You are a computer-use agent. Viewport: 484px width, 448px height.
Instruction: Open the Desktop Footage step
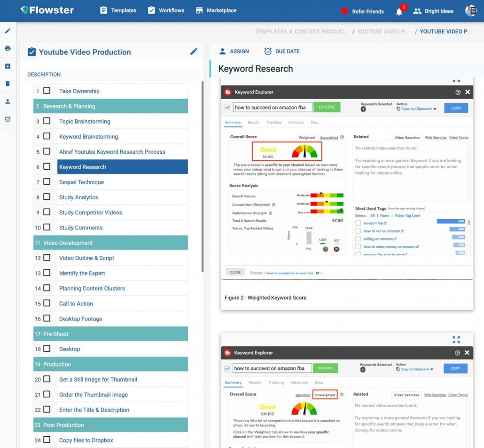coord(80,319)
